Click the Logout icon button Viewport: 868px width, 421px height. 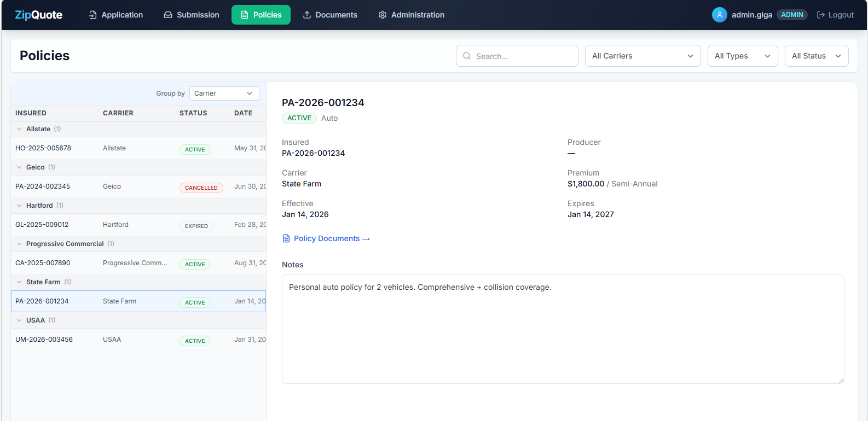point(820,15)
